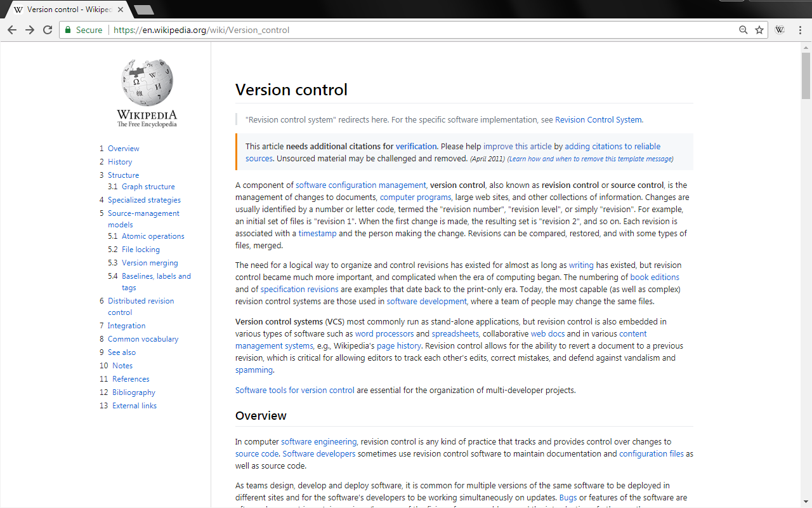The image size is (812, 508).
Task: Follow the software configuration management link
Action: [360, 185]
